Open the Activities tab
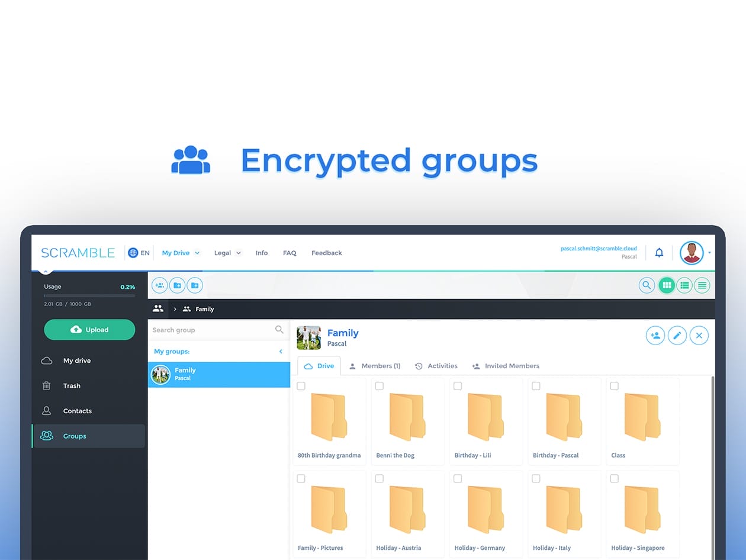Viewport: 746px width, 560px height. pyautogui.click(x=436, y=366)
